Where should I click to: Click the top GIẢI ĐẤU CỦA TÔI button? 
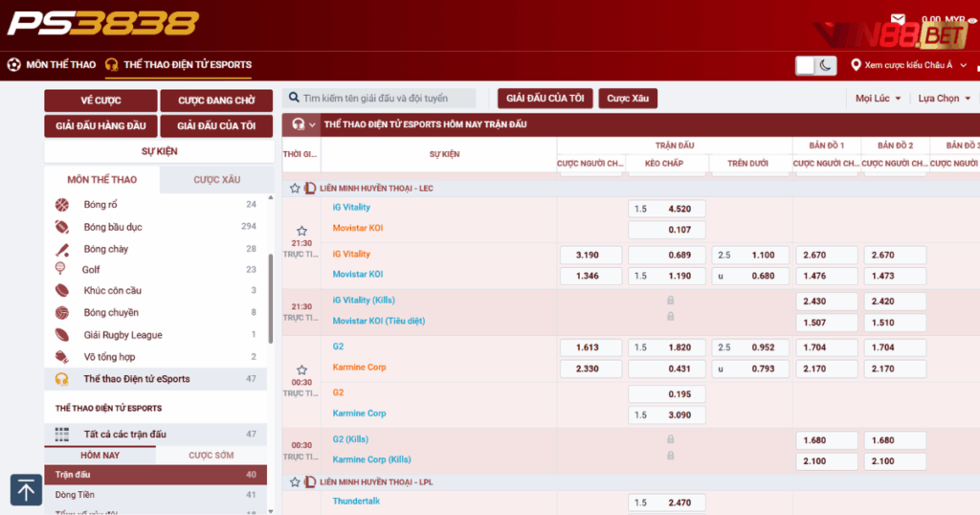(545, 99)
